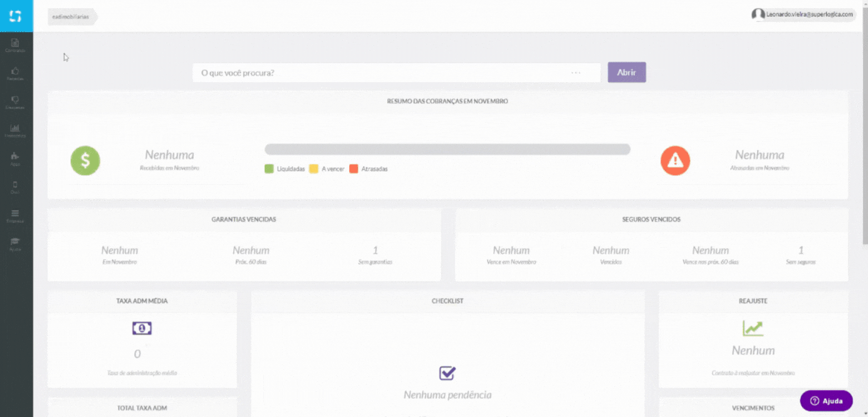Image resolution: width=868 pixels, height=417 pixels.
Task: Click the 'Checklist' panel header
Action: (447, 301)
